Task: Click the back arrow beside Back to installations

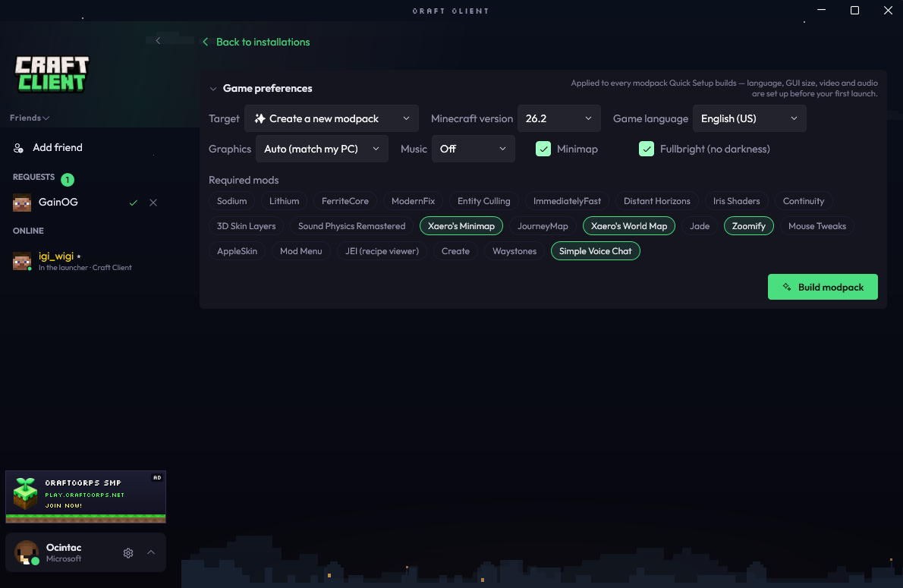Action: pos(206,42)
